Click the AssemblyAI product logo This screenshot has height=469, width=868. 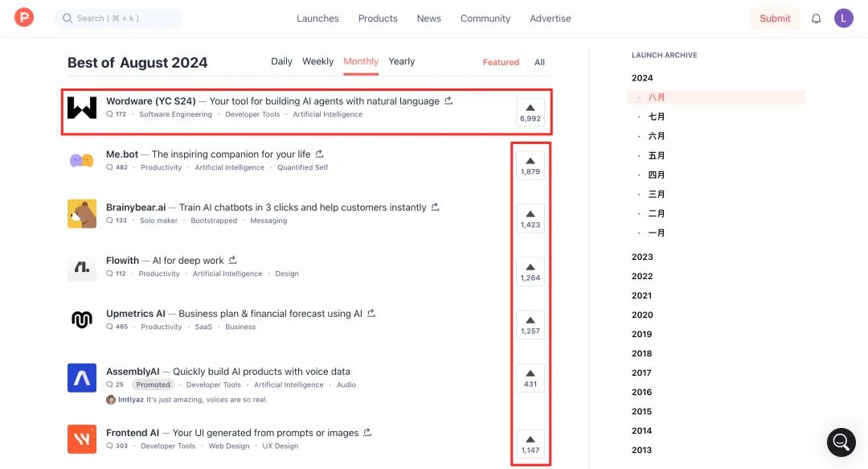click(82, 378)
